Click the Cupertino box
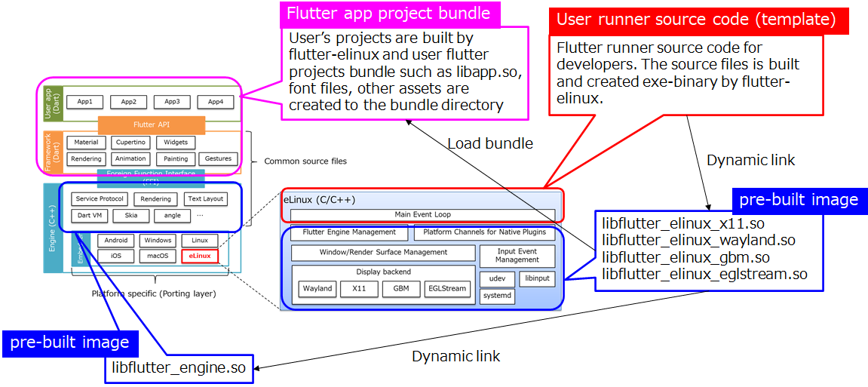The image size is (868, 387). coord(131,143)
